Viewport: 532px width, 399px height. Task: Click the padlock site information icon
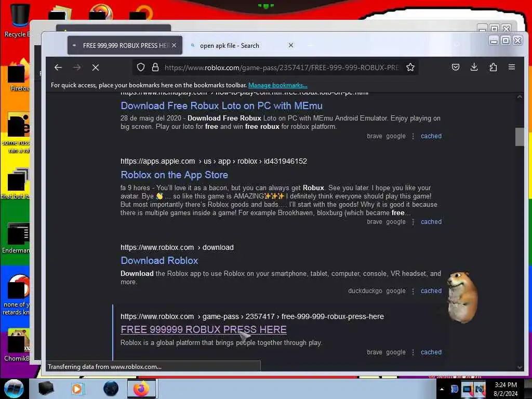point(155,68)
